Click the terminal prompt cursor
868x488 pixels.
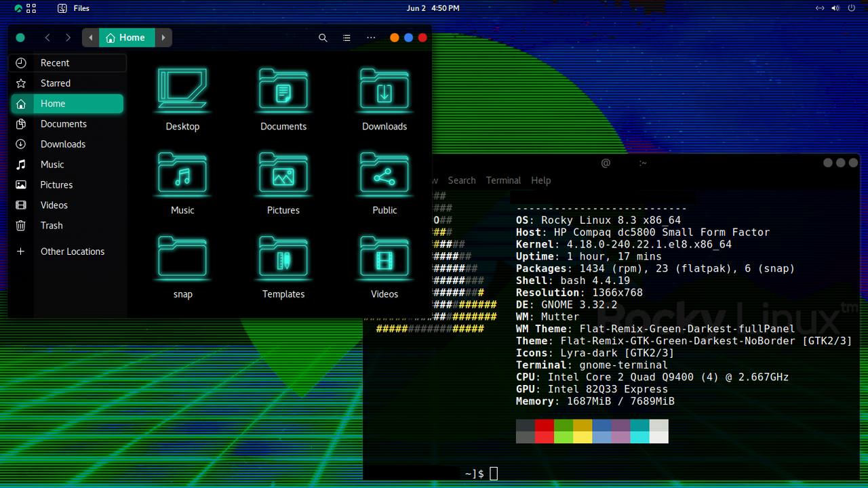[494, 474]
